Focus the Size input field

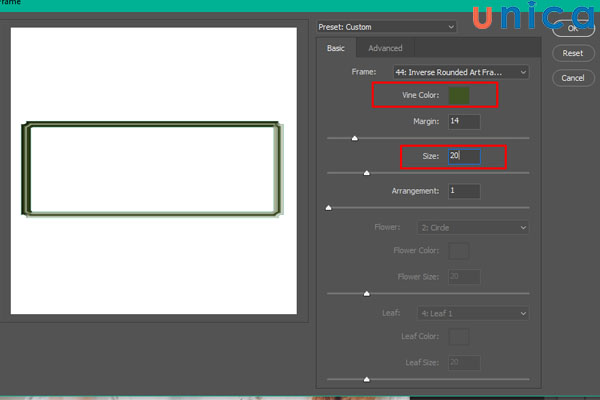click(x=464, y=156)
